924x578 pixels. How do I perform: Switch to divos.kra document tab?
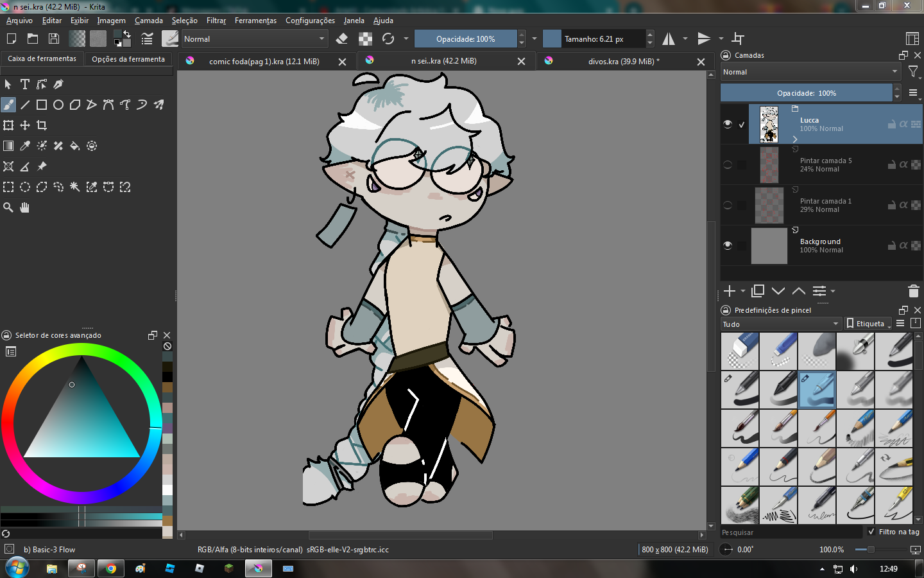point(624,62)
